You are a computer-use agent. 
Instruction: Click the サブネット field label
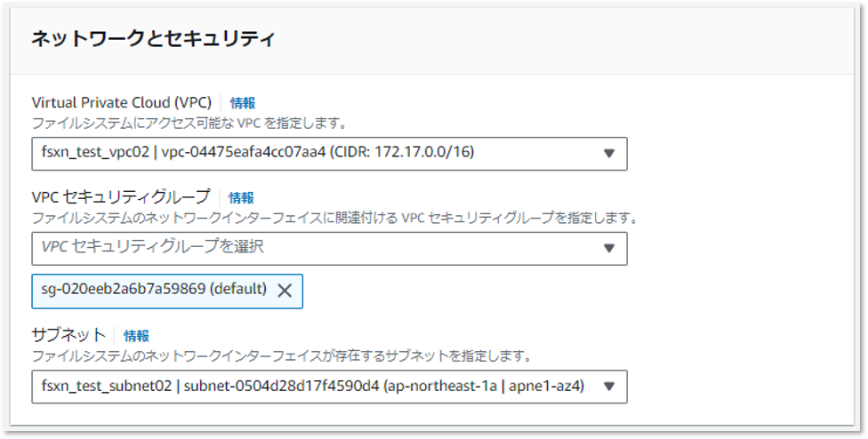[68, 335]
